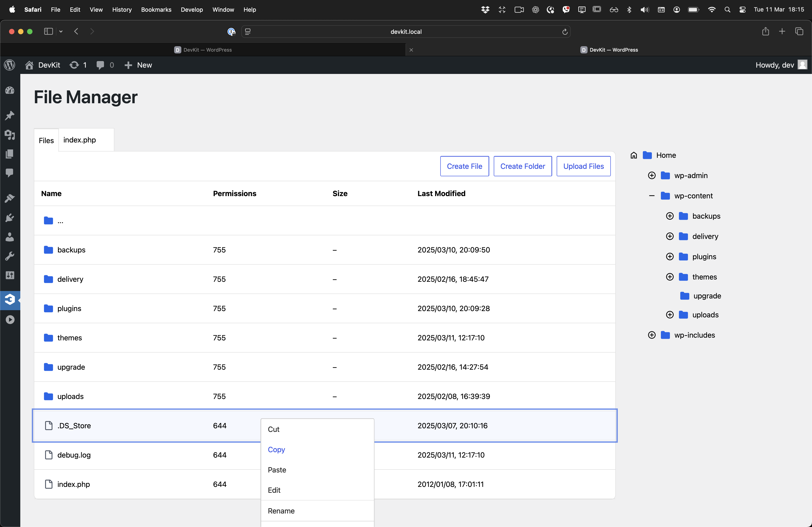Click the updates icon in admin bar
Image resolution: width=812 pixels, height=527 pixels.
(74, 65)
